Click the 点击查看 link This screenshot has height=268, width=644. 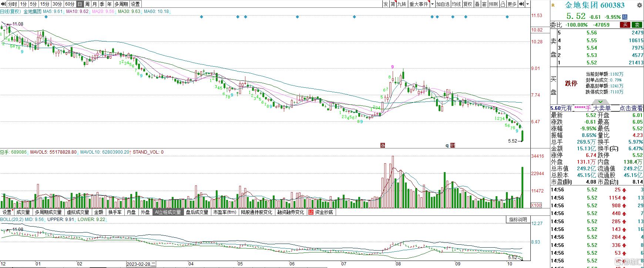point(631,108)
